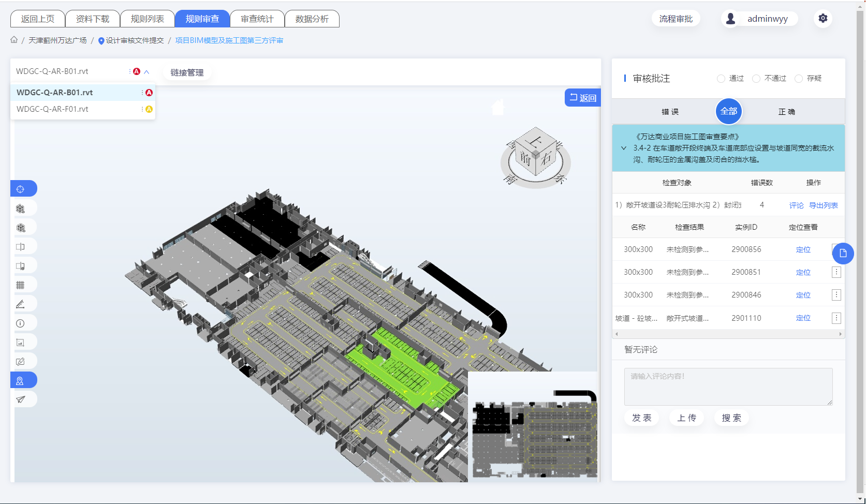Click the blue floating document icon
866x504 pixels.
point(843,253)
